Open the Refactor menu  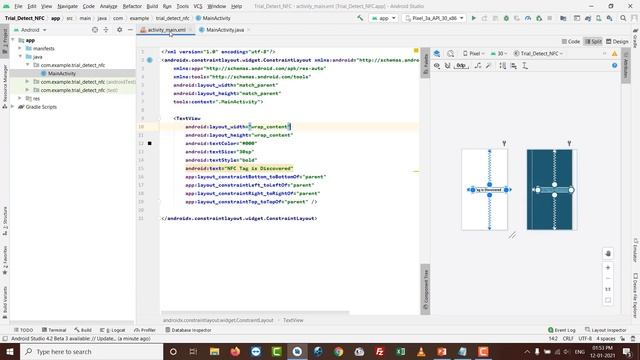pos(132,6)
